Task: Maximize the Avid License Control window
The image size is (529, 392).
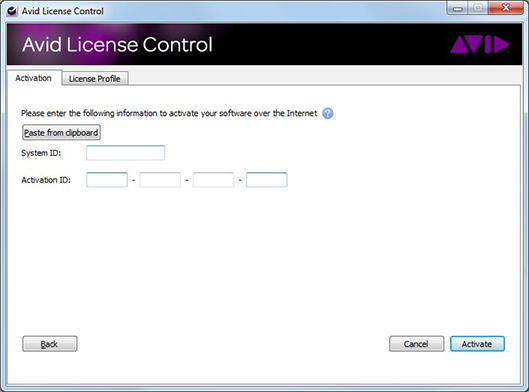Action: (478, 8)
